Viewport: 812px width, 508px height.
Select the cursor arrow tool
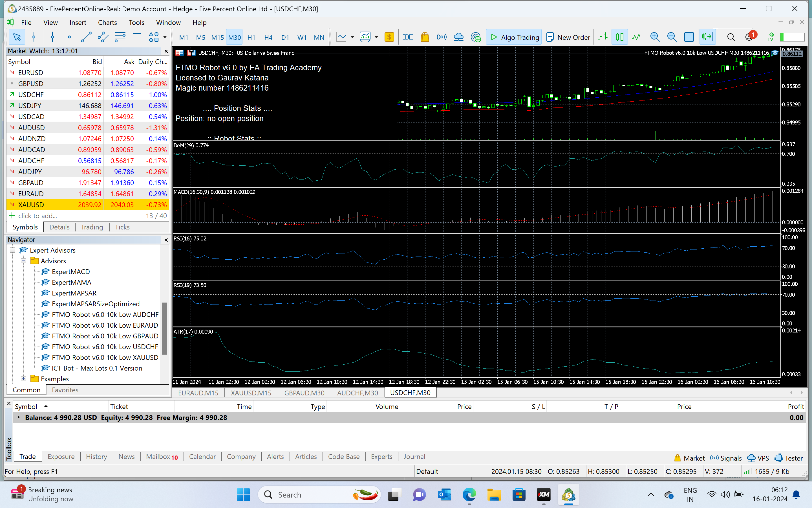click(x=16, y=37)
